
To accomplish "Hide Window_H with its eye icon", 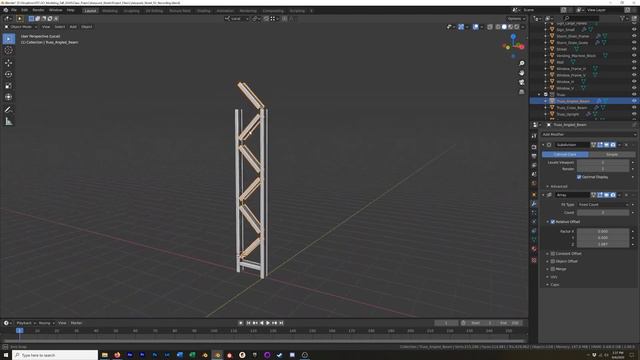I will [x=634, y=82].
